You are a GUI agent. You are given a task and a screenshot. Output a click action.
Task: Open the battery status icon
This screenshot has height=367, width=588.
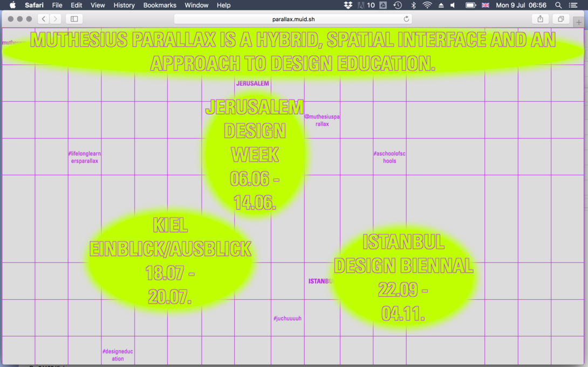click(470, 5)
